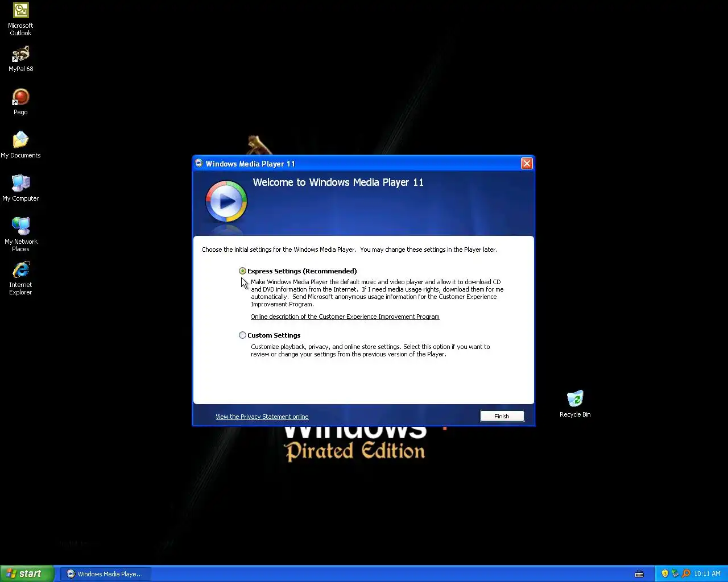Select the My Network Places desktop icon
Viewport: 728px width, 582px height.
(x=20, y=234)
